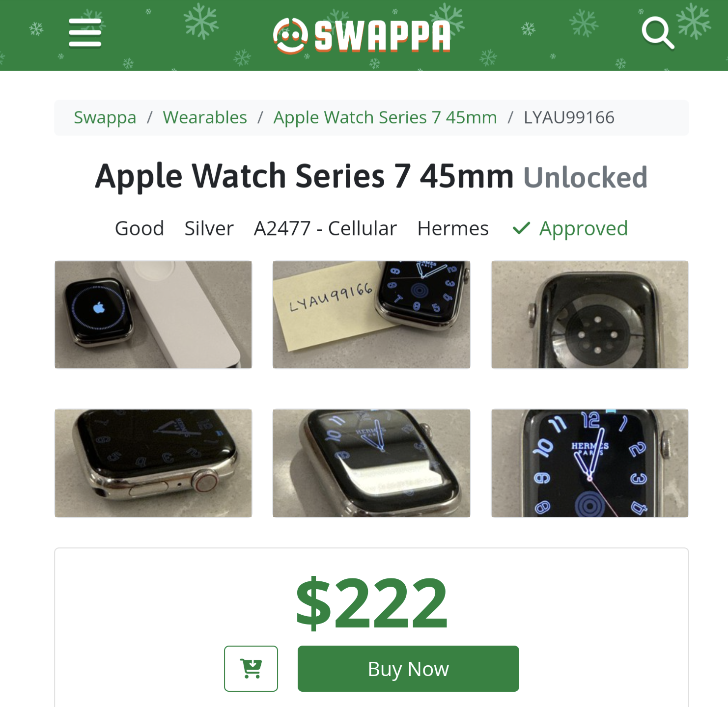Click the Swappa logo in the header

362,35
